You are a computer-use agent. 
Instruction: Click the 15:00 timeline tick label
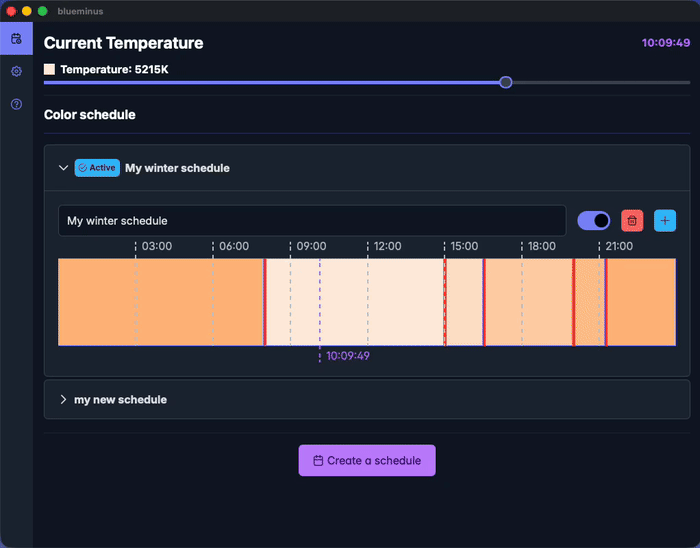point(464,246)
